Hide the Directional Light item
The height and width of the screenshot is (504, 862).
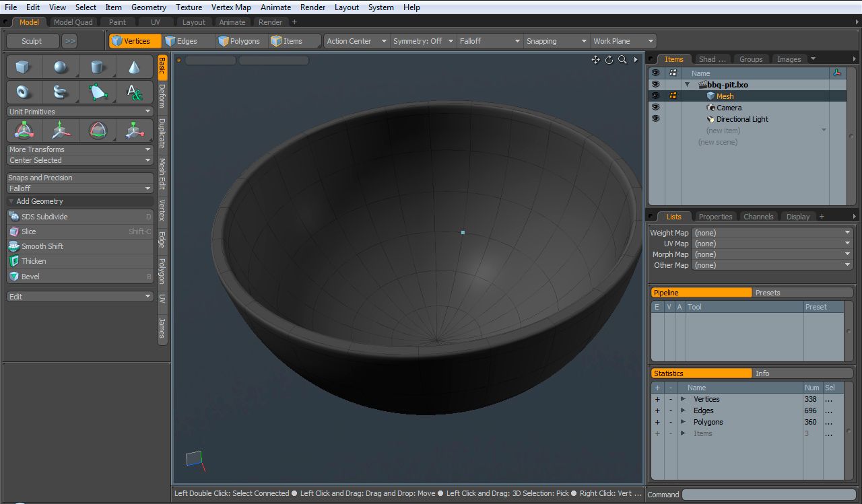pyautogui.click(x=655, y=118)
